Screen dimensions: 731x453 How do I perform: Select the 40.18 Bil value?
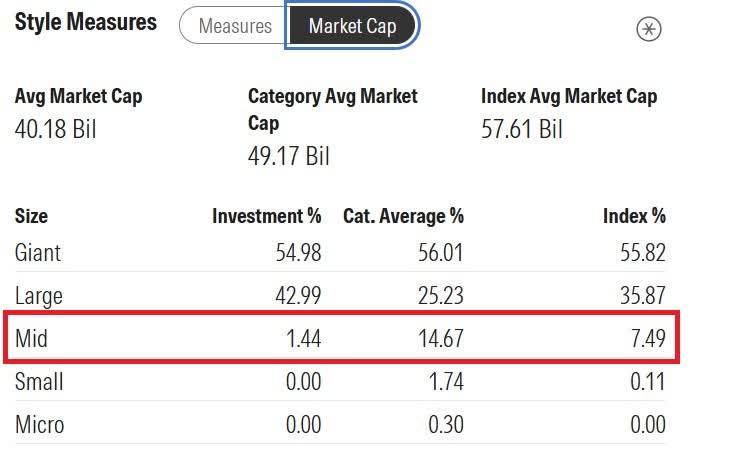point(56,129)
